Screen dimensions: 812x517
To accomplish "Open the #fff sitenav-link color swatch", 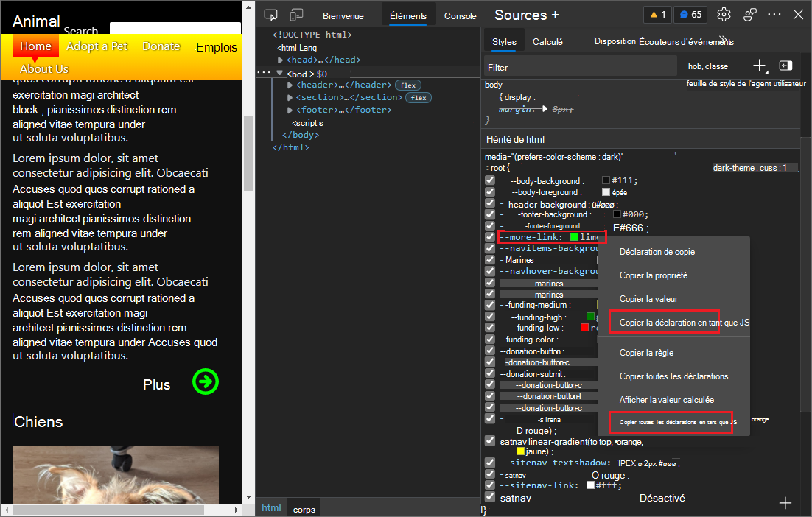I will tap(590, 485).
